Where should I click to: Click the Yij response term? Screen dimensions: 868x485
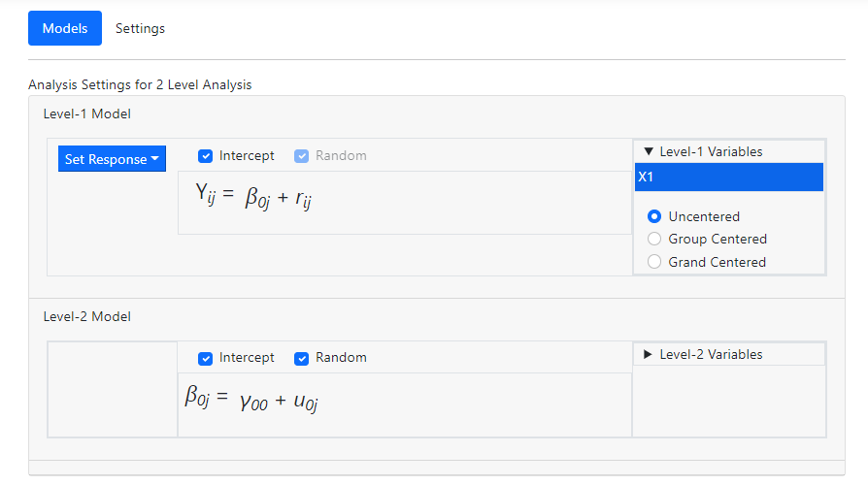coord(206,195)
